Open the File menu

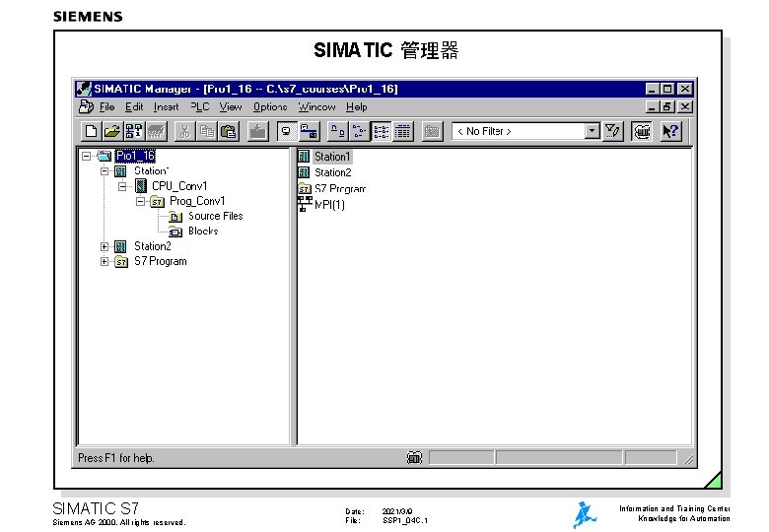click(x=106, y=106)
